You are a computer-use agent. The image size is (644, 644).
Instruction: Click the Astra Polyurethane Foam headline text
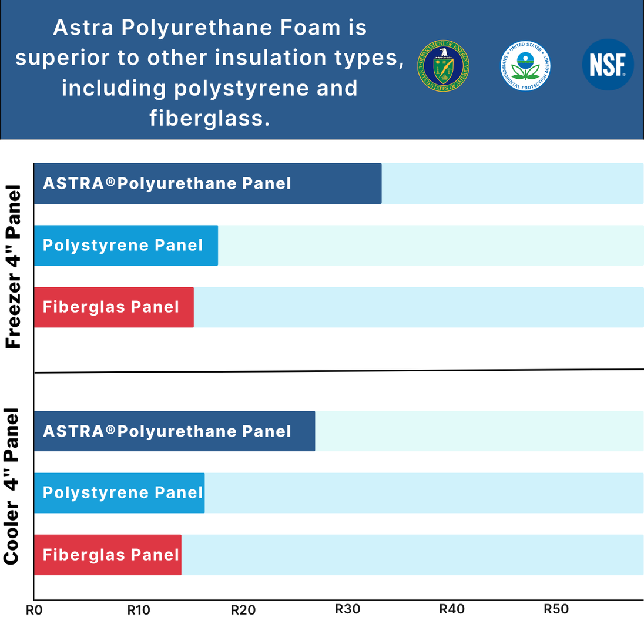click(x=210, y=73)
